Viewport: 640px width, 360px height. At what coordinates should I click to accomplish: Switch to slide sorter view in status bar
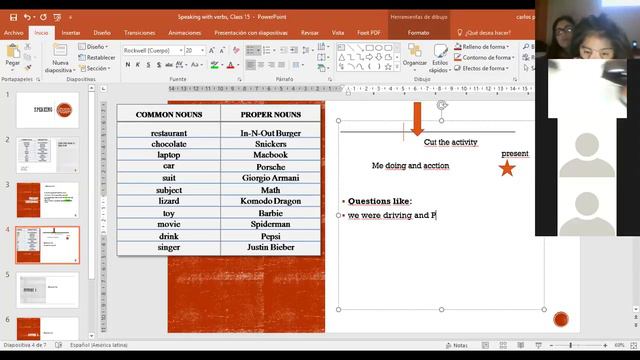503,345
